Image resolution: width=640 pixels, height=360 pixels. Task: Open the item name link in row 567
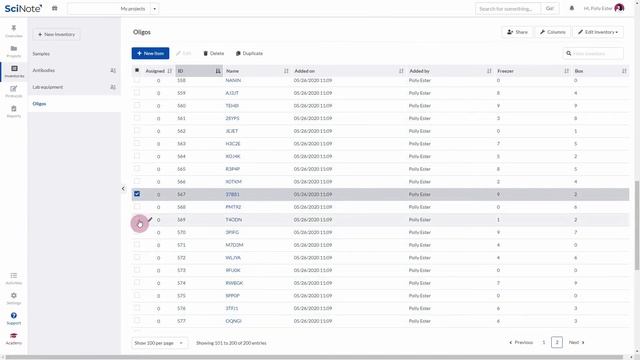[233, 194]
